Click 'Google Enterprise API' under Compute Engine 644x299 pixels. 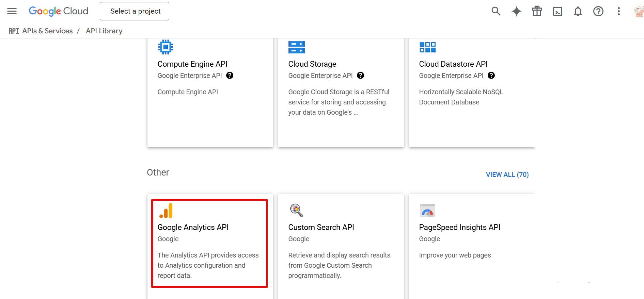tap(190, 76)
